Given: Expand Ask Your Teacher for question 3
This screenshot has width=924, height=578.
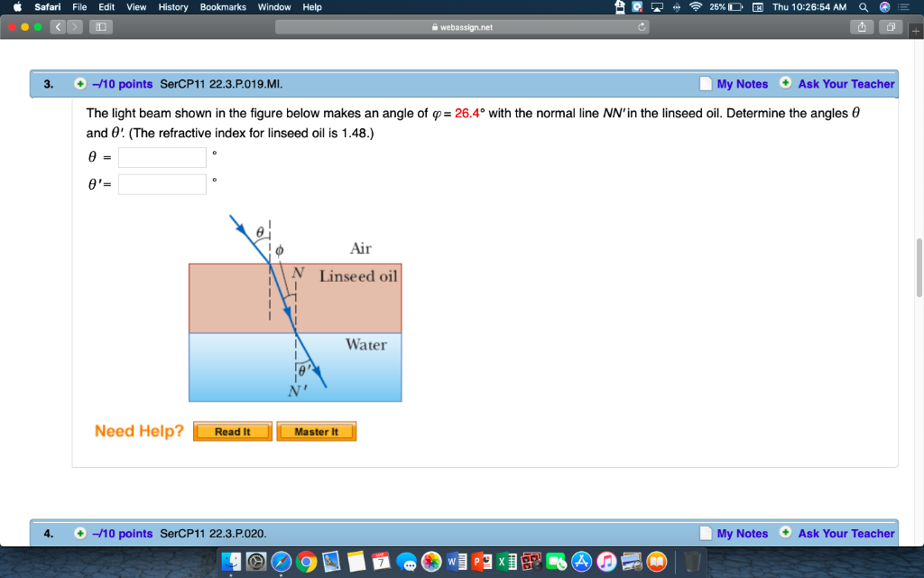Looking at the screenshot, I should [784, 84].
